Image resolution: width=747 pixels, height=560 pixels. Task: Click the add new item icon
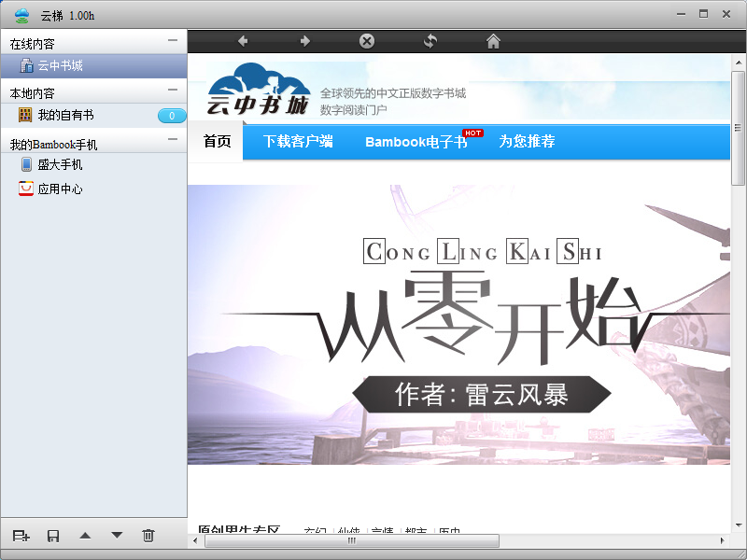[21, 535]
